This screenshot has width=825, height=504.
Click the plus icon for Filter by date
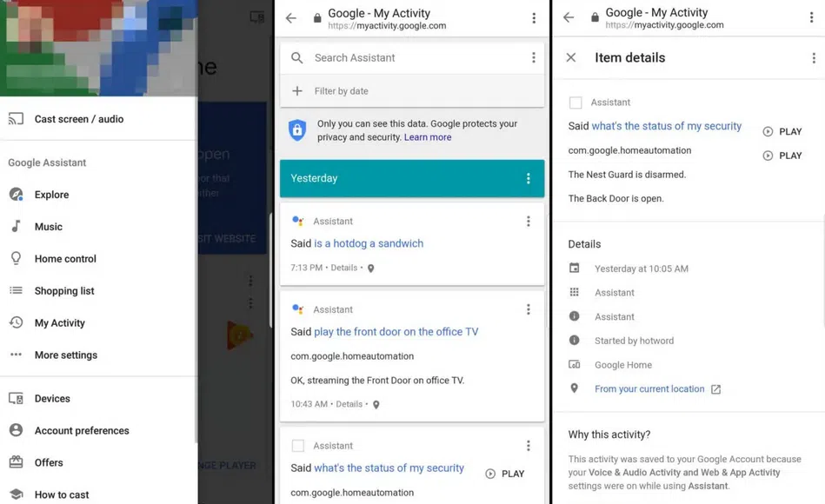click(x=297, y=91)
